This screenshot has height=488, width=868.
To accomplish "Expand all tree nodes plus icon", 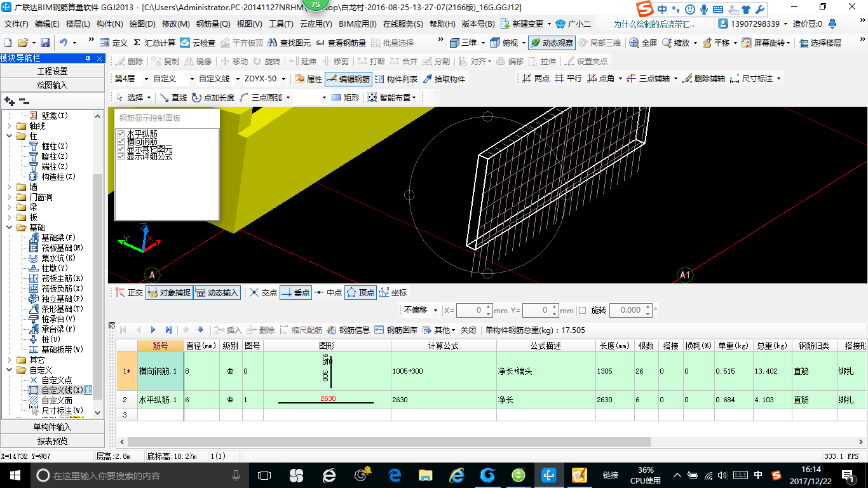I will pos(9,101).
